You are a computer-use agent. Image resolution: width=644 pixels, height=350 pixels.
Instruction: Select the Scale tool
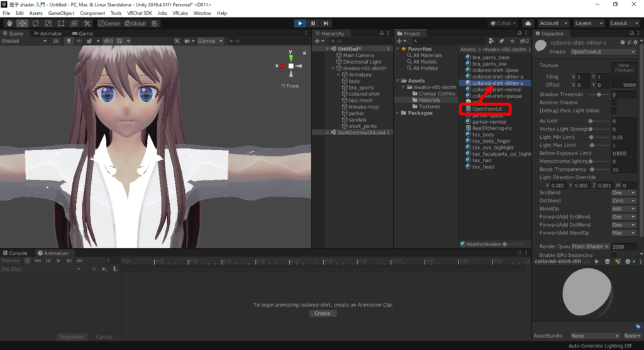coord(48,23)
